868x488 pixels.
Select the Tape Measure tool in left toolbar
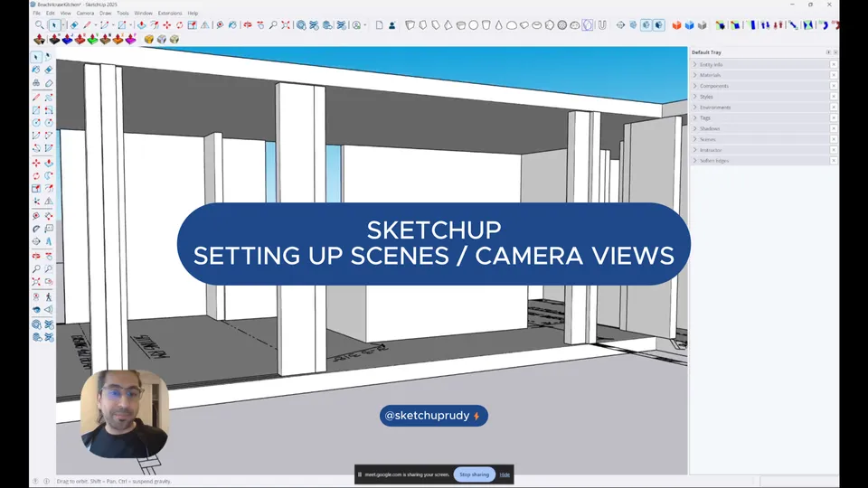pos(36,216)
